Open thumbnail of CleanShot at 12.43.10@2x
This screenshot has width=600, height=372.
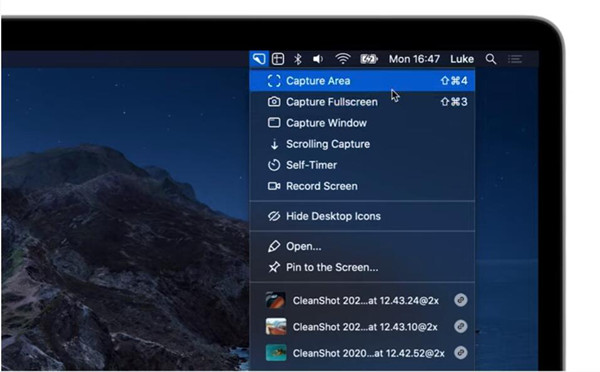(x=276, y=326)
